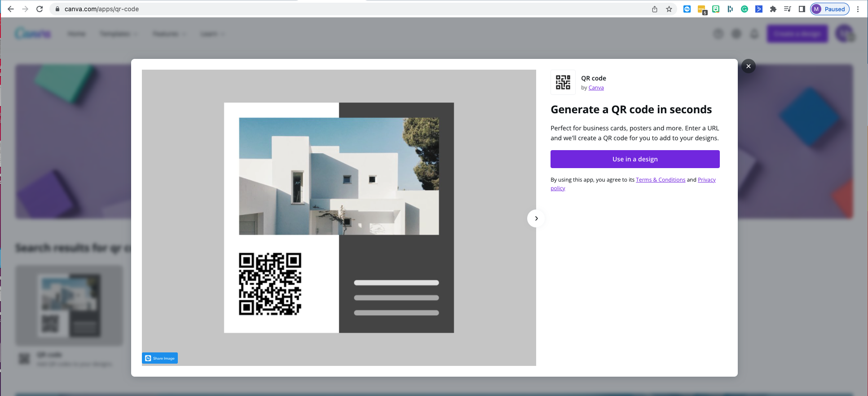This screenshot has width=868, height=396.
Task: Open the Extensions puzzle piece menu
Action: pos(773,9)
